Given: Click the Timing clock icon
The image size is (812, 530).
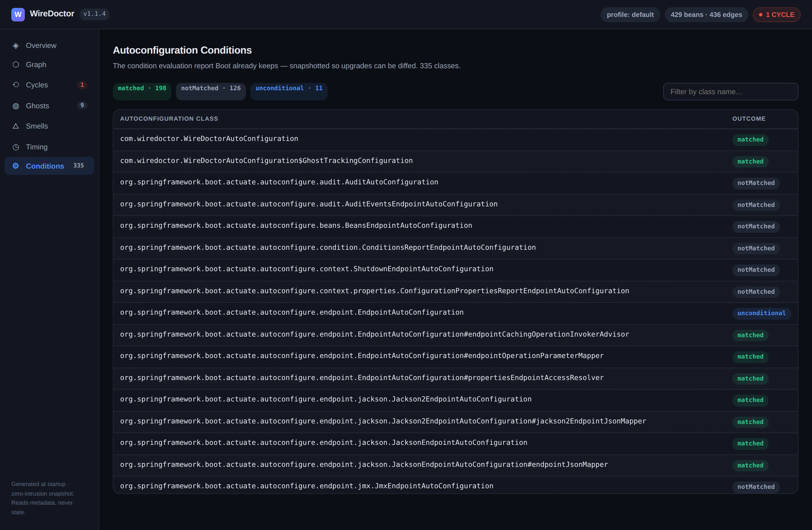Looking at the screenshot, I should (16, 147).
